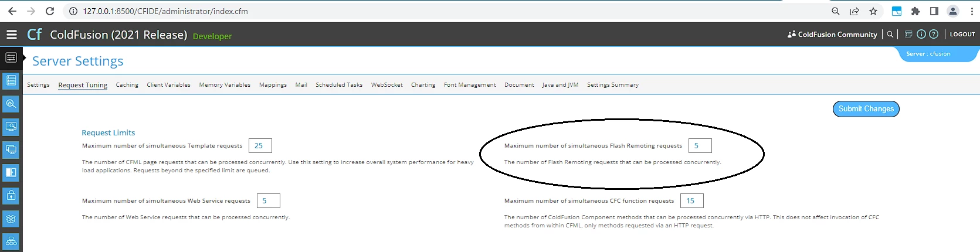Open the Event Gateways panel sidebar icon

pyautogui.click(x=11, y=172)
